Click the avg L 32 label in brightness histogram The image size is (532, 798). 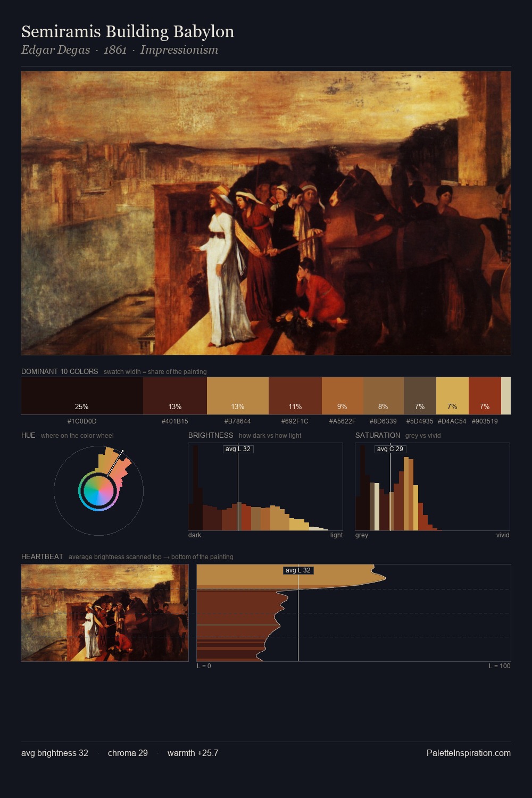pos(238,449)
